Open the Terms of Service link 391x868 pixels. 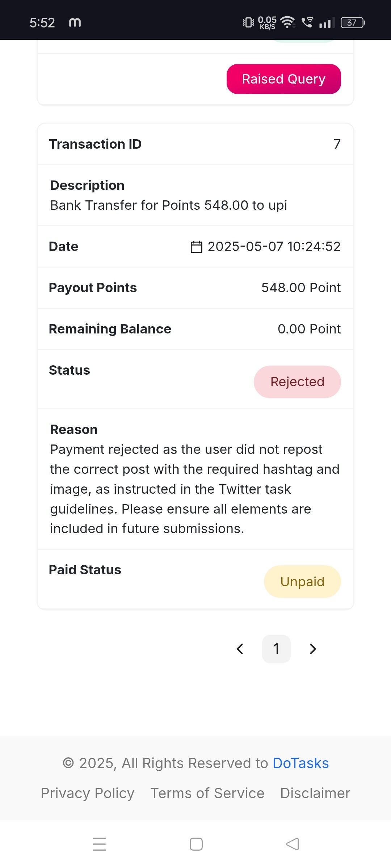pos(207,793)
